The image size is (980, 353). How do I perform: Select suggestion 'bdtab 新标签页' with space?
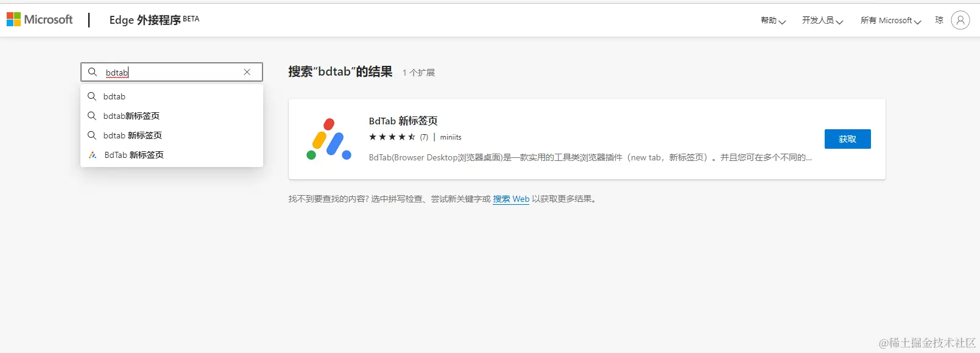(172, 135)
